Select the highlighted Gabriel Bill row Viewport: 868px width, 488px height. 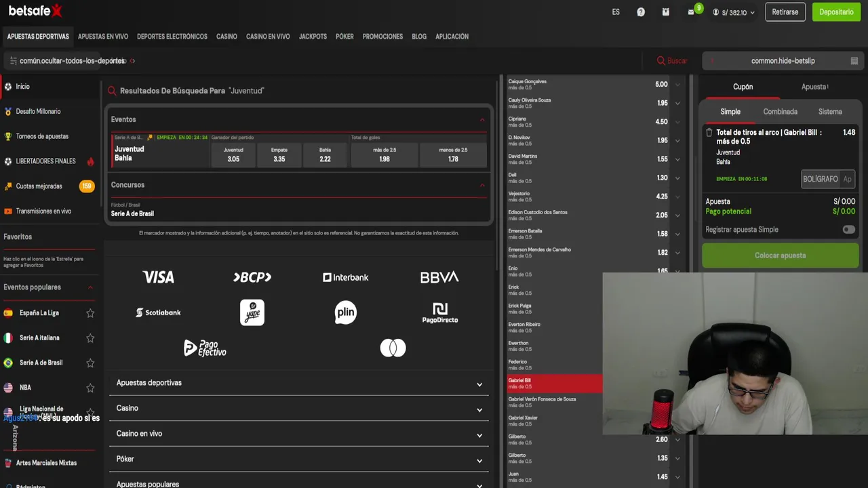pyautogui.click(x=555, y=384)
